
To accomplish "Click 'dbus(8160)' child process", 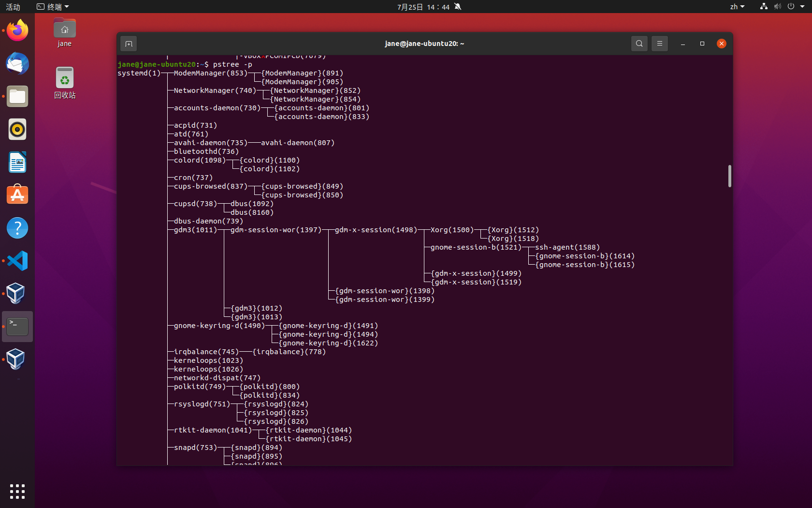I will click(x=252, y=212).
